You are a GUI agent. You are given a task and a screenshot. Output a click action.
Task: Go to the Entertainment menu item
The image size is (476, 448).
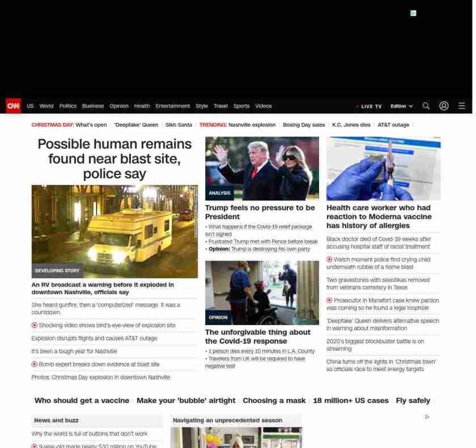(173, 106)
